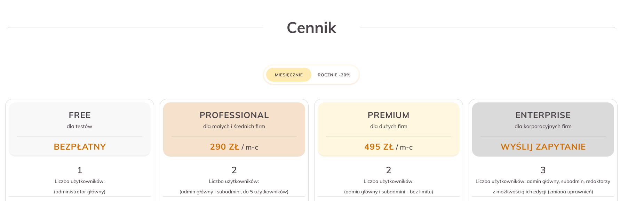
Task: Click the 290 ZŁ price
Action: [x=225, y=147]
